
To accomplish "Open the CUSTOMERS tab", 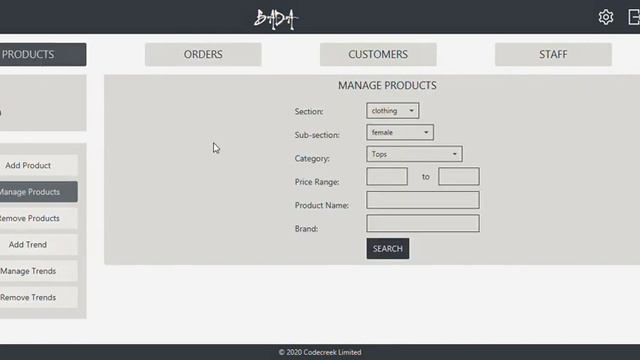I will coord(378,54).
